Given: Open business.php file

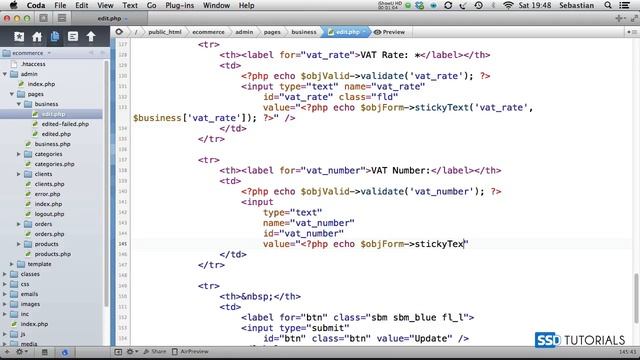Looking at the screenshot, I should (52, 144).
